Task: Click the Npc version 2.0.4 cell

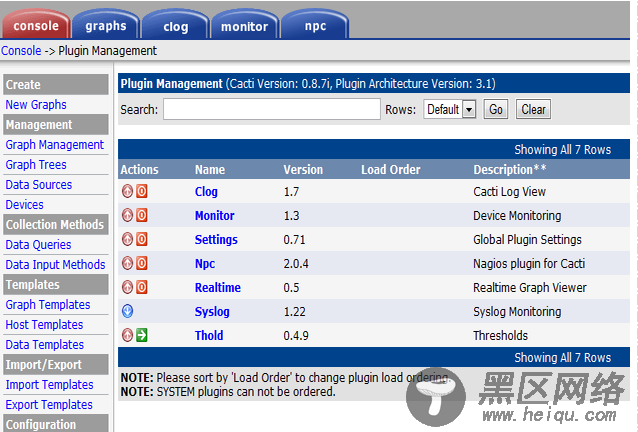Action: coord(296,264)
